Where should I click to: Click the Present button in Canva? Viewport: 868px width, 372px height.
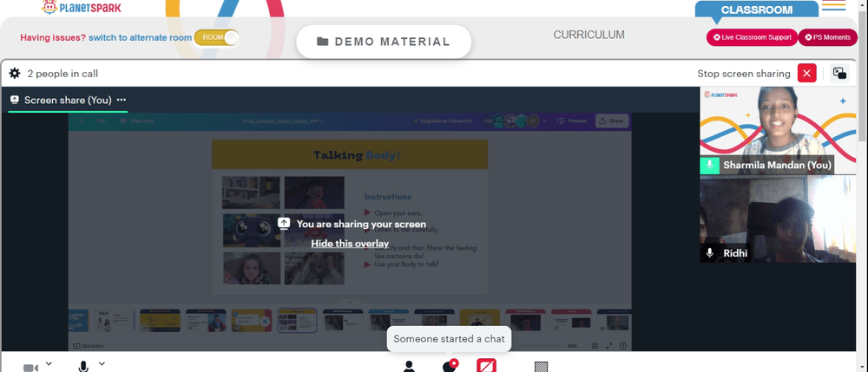coord(572,121)
